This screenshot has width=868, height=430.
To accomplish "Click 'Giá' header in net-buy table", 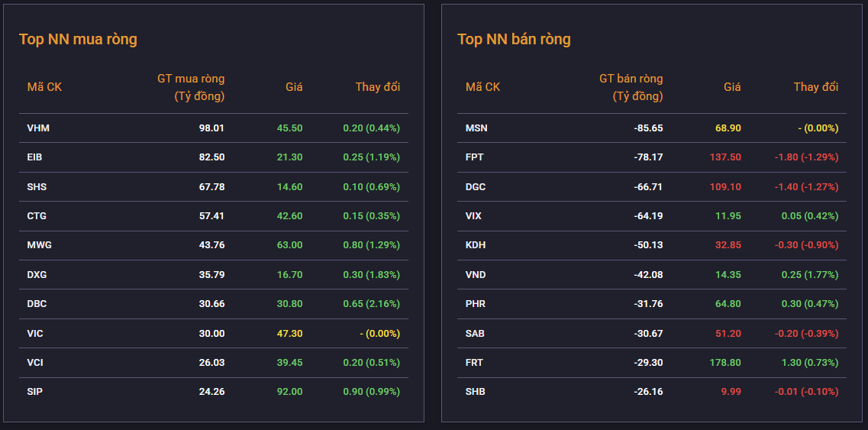I will (x=294, y=87).
